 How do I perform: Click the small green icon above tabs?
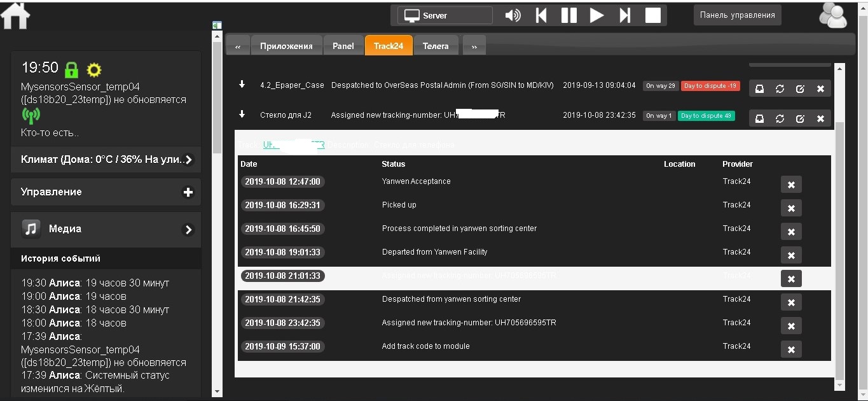click(x=217, y=25)
